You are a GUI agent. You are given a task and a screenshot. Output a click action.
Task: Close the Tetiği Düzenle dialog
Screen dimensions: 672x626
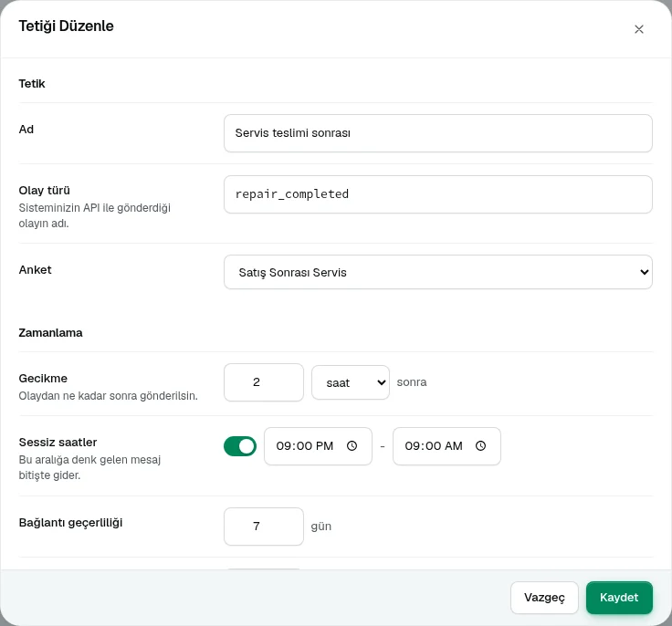[638, 29]
